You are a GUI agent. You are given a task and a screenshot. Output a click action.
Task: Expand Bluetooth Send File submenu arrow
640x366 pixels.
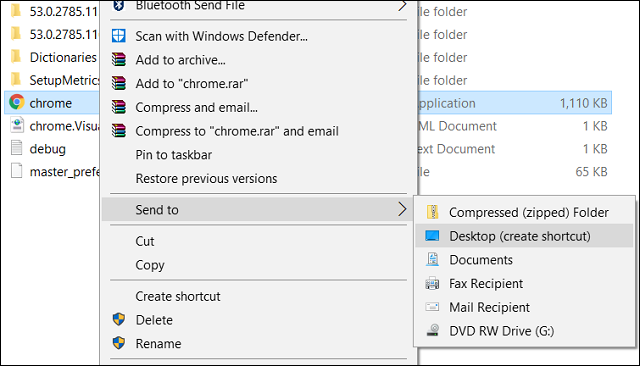[402, 5]
